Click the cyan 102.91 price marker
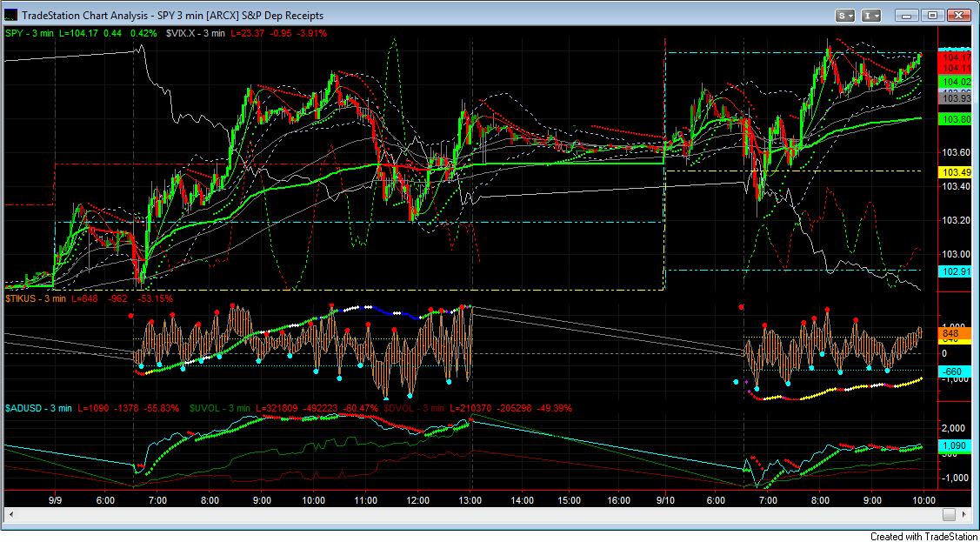 point(953,271)
